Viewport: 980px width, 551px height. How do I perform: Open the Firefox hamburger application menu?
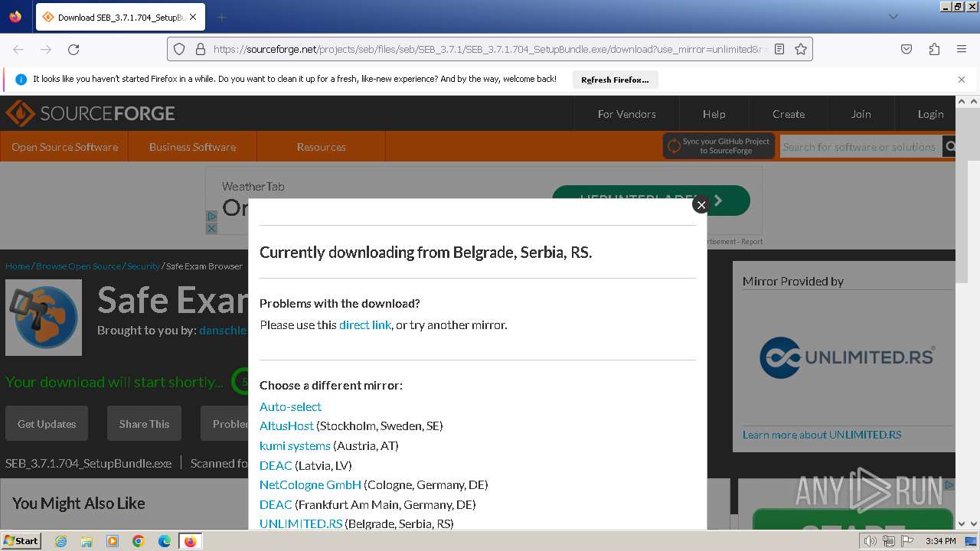pyautogui.click(x=962, y=49)
